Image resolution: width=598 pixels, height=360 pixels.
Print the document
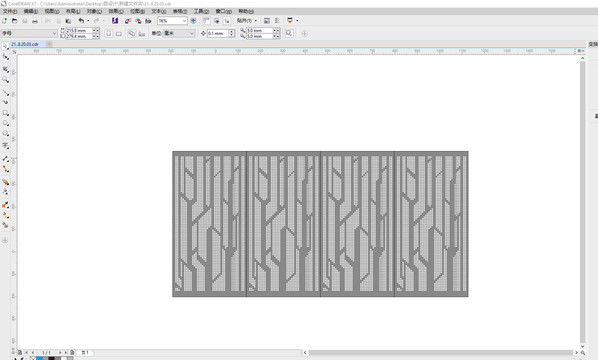pos(35,21)
